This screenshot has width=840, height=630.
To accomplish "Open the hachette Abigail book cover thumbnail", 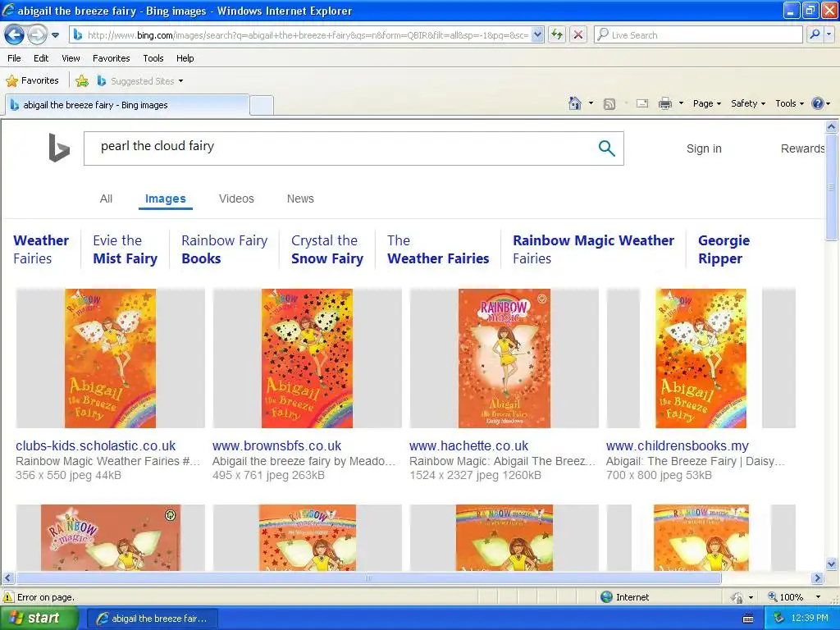I will 504,358.
